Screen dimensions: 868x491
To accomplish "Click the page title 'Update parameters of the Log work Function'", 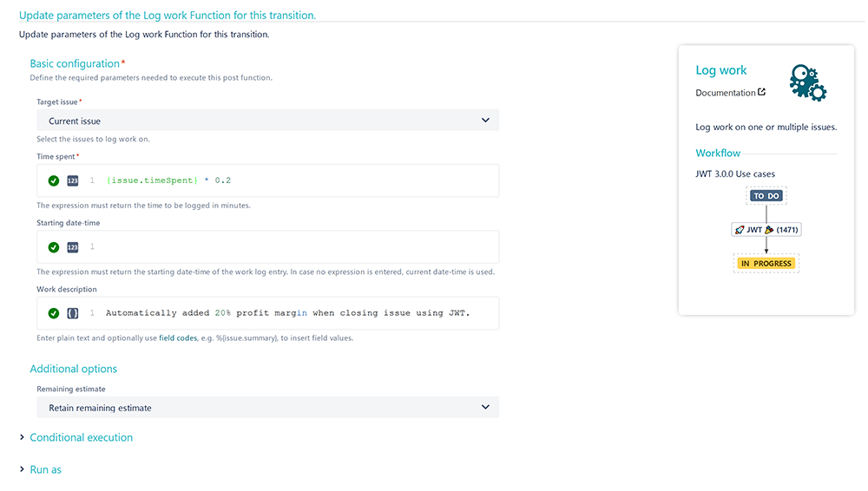I will [168, 16].
